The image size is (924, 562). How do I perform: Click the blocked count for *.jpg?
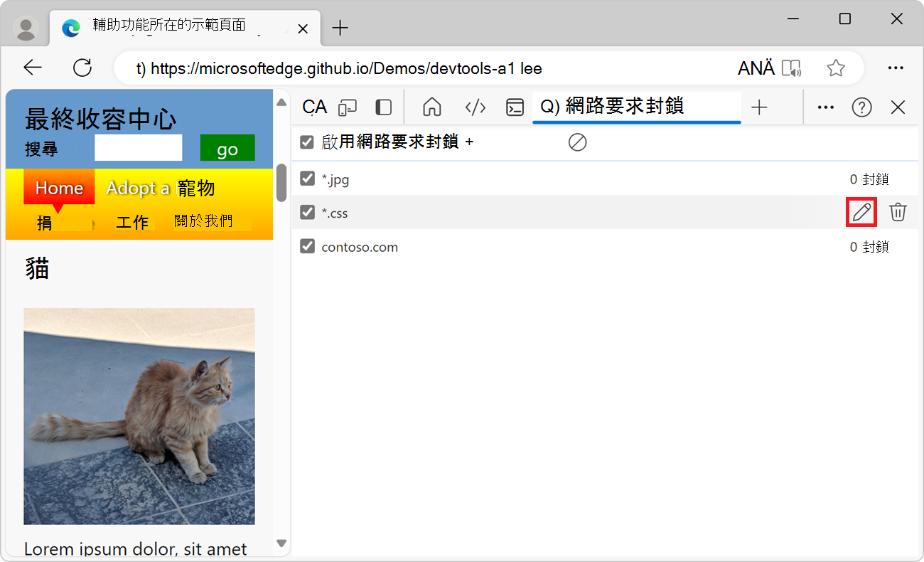point(869,179)
